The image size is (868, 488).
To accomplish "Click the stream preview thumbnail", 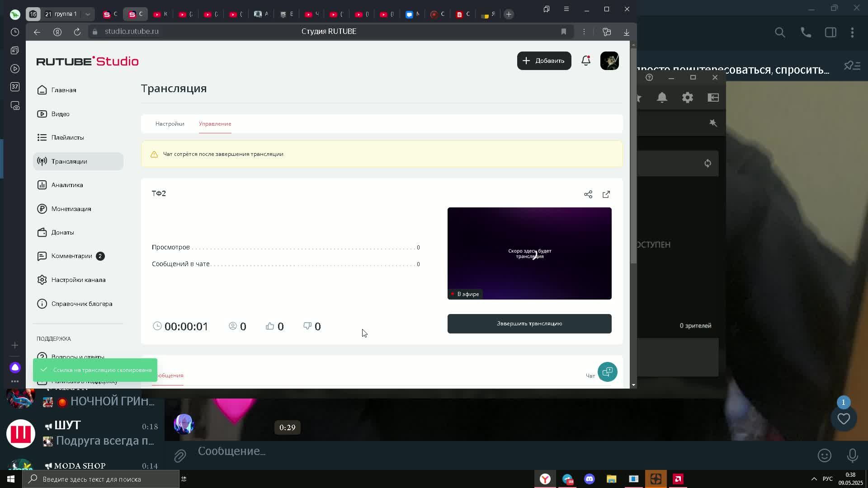I will point(529,253).
